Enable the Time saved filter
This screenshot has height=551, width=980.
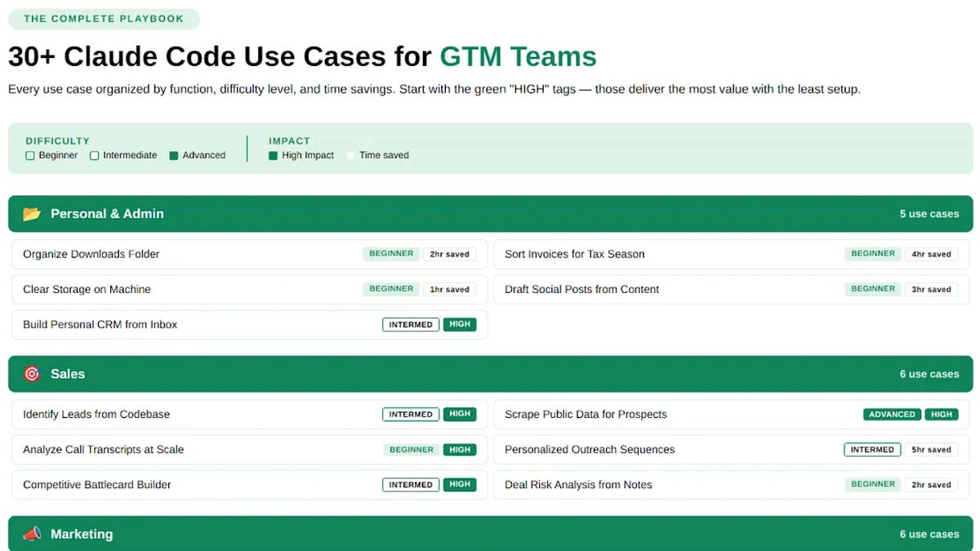pos(351,155)
